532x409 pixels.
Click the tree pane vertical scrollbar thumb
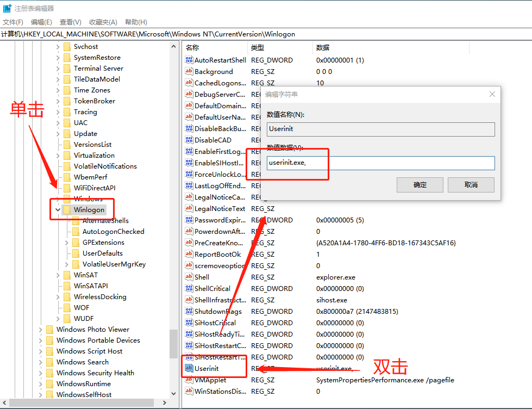[x=173, y=343]
